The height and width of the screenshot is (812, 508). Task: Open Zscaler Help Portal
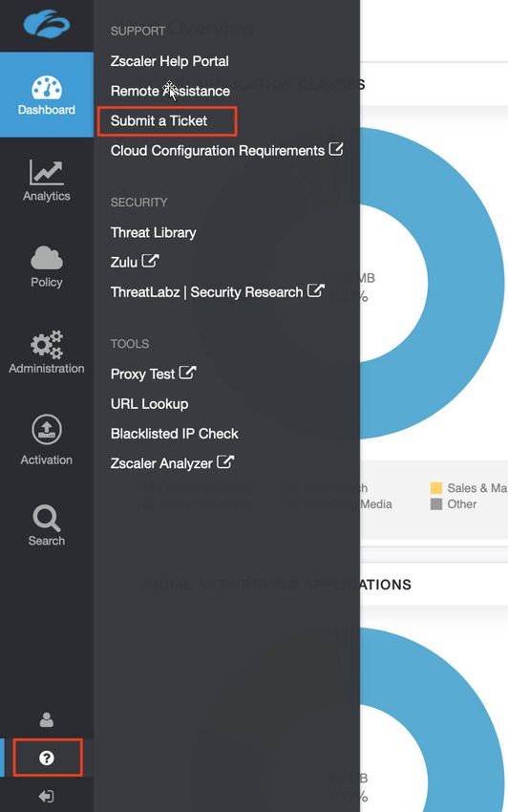169,61
